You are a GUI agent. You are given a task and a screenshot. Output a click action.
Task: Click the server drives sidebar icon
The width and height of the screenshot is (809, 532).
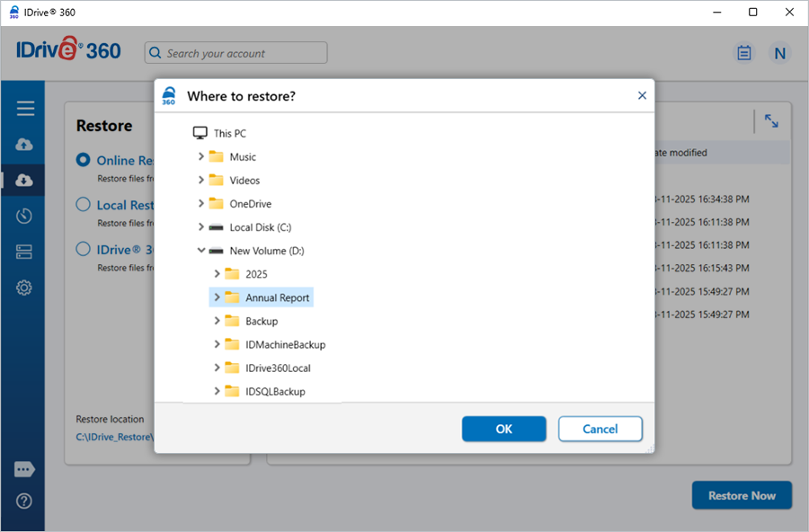click(24, 252)
